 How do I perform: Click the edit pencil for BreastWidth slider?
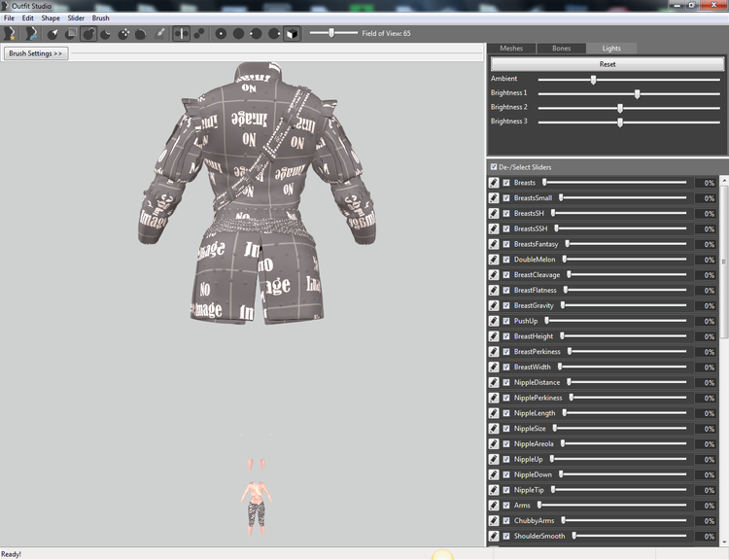point(494,367)
